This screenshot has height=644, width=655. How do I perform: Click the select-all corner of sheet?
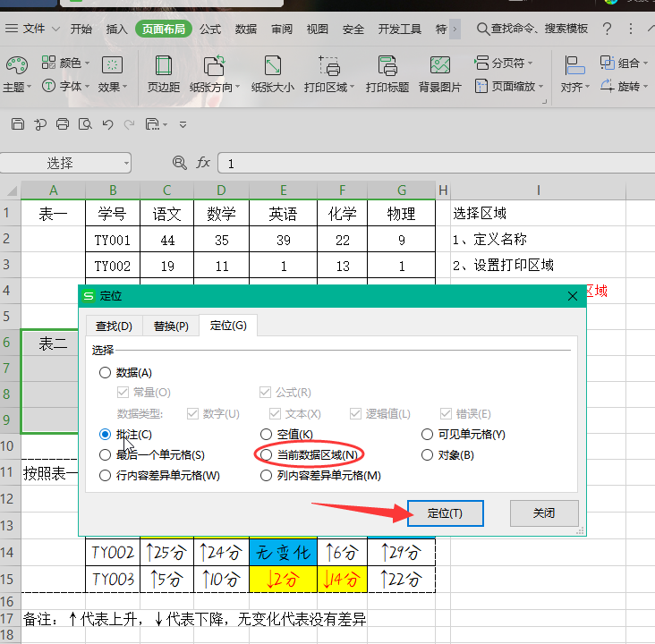point(11,191)
